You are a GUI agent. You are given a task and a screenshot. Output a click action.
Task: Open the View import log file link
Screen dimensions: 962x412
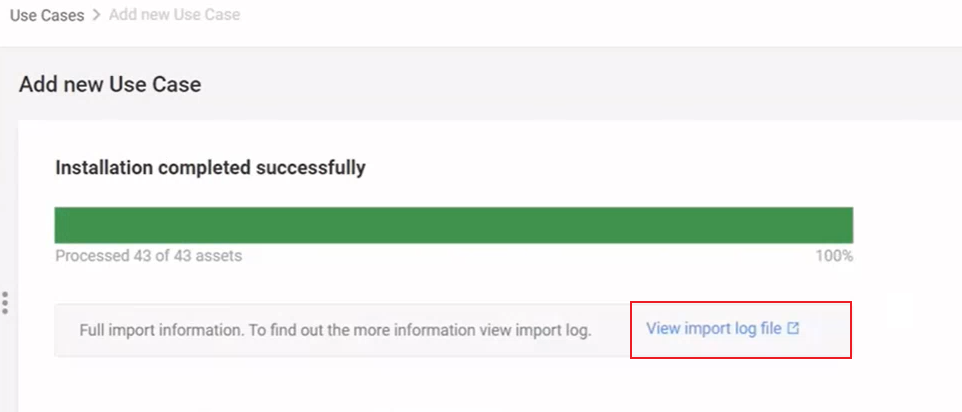723,329
